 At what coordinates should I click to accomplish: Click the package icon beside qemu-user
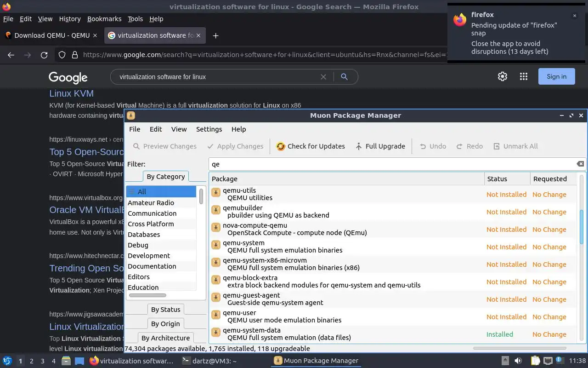click(216, 315)
